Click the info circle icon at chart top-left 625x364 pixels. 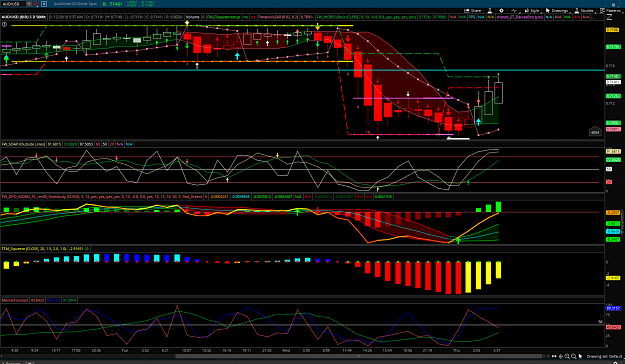pyautogui.click(x=4, y=24)
